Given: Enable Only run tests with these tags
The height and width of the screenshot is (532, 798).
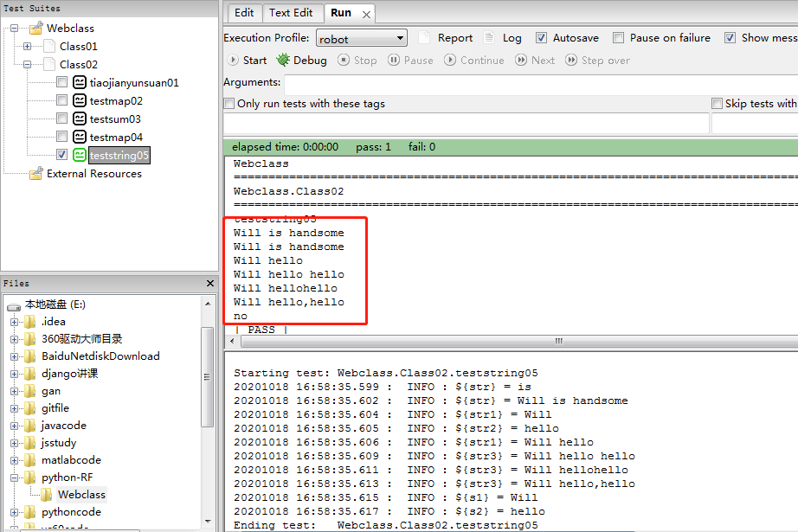Looking at the screenshot, I should (229, 104).
